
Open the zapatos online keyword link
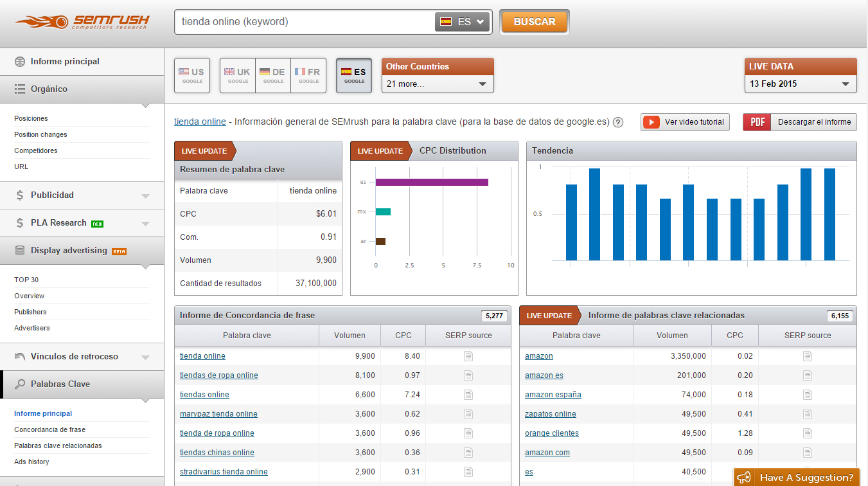pyautogui.click(x=551, y=414)
